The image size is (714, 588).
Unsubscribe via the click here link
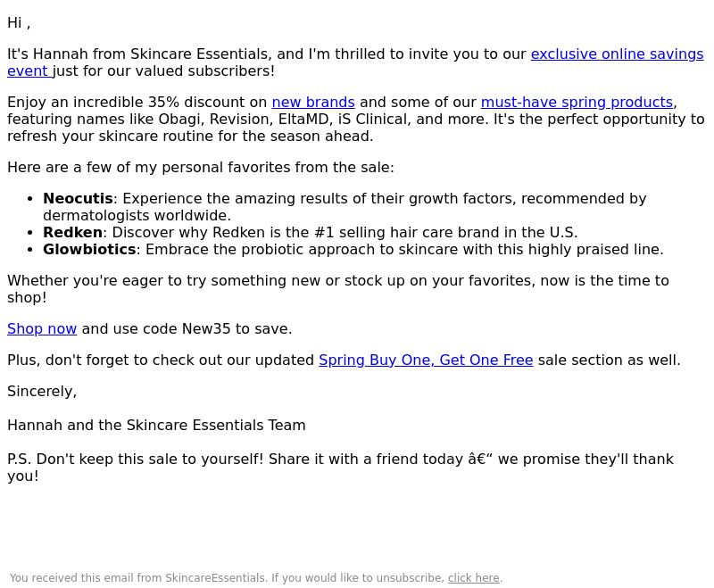tap(474, 578)
